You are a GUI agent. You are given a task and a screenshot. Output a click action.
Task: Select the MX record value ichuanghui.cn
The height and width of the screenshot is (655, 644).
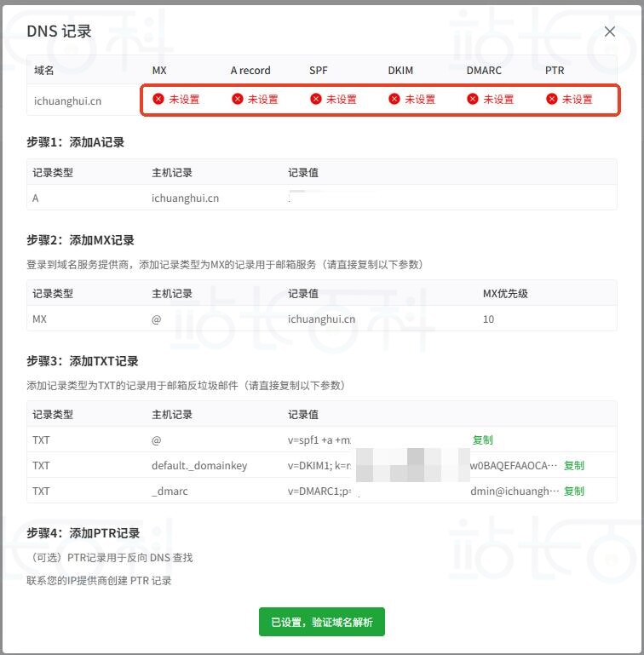321,319
